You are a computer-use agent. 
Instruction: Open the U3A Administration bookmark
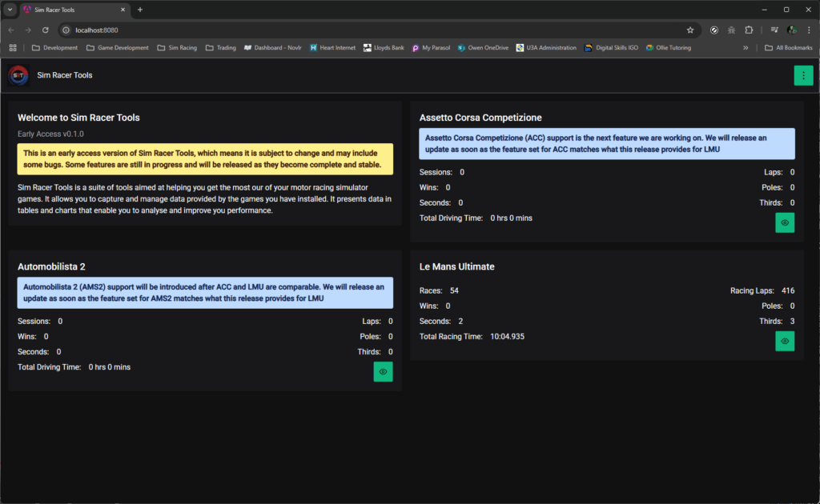pos(546,47)
